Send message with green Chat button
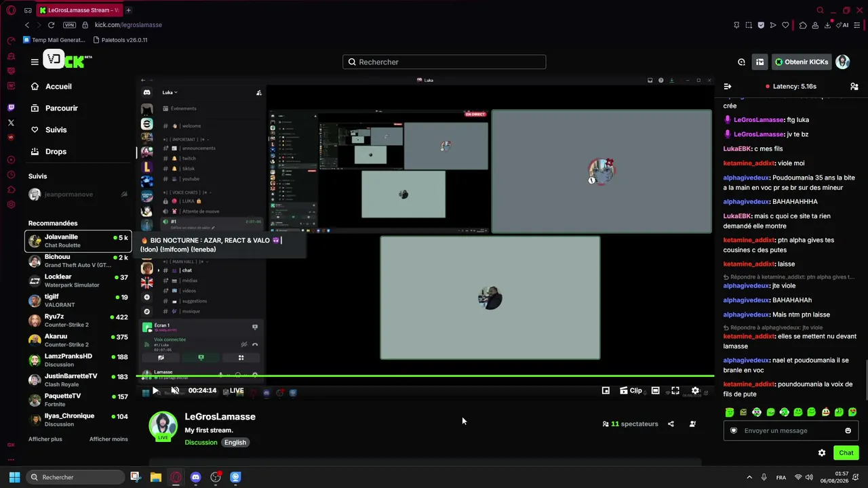868x488 pixels. (x=846, y=453)
